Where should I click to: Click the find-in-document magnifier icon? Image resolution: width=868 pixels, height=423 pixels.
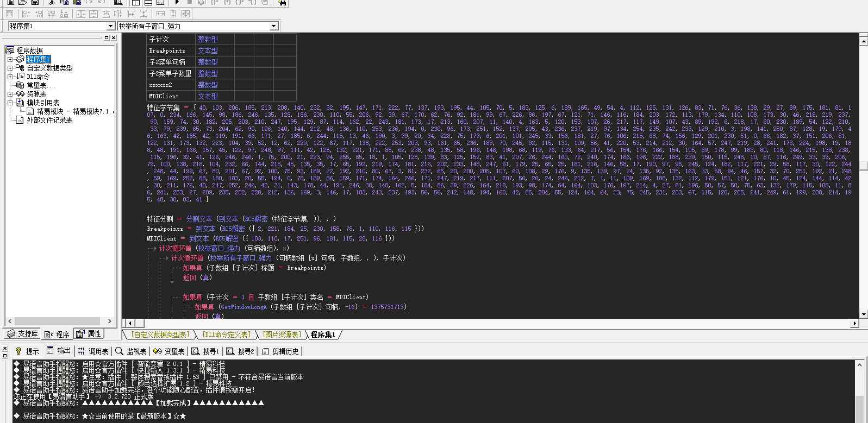point(118,3)
